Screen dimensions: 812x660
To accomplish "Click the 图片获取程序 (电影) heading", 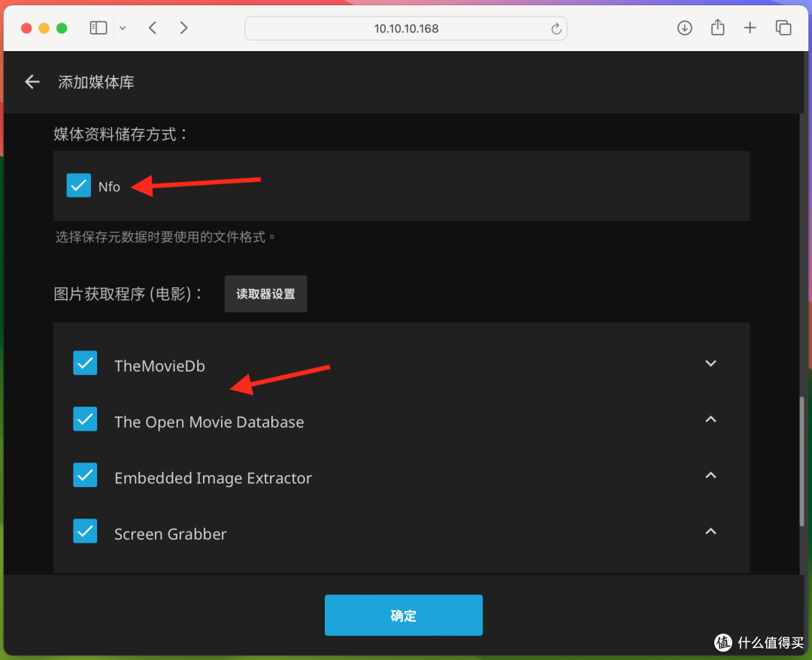I will pos(127,294).
